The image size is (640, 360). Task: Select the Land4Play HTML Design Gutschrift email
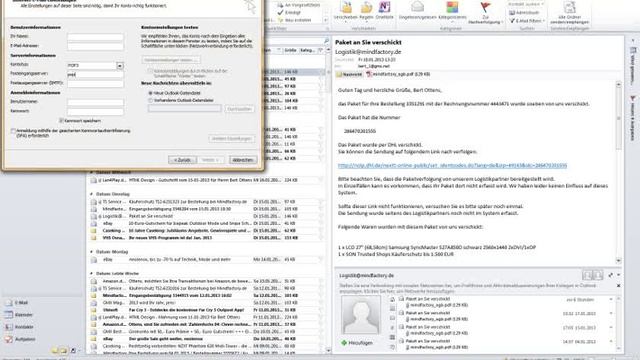pyautogui.click(x=207, y=180)
